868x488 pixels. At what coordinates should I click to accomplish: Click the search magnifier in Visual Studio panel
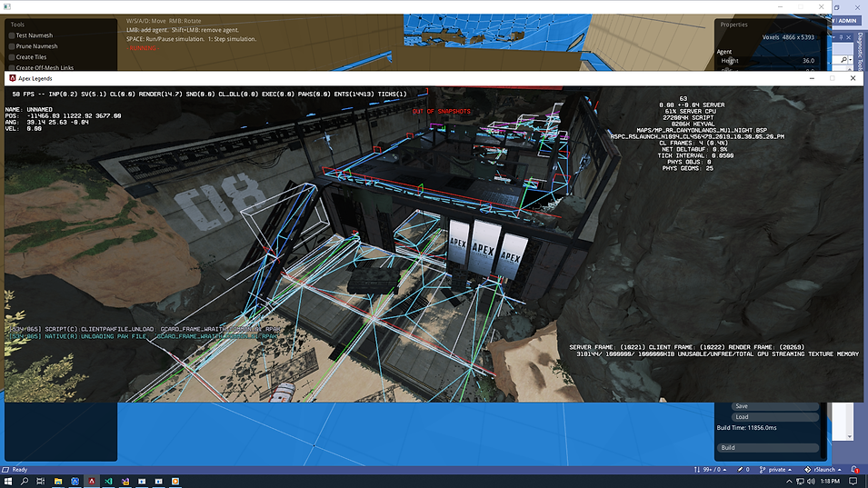click(843, 60)
